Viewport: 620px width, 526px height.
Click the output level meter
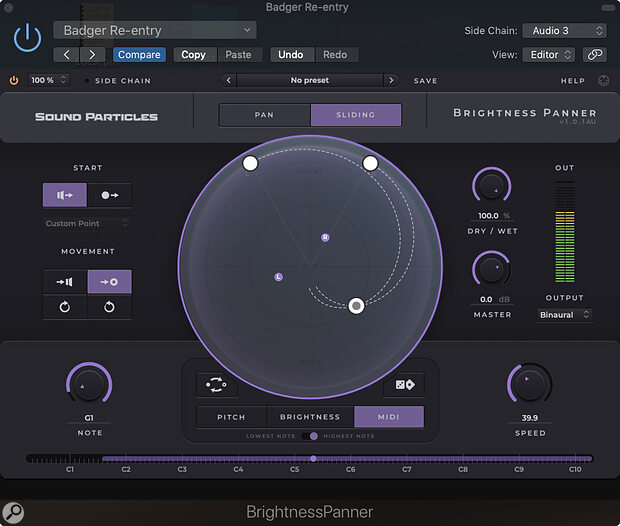click(565, 232)
